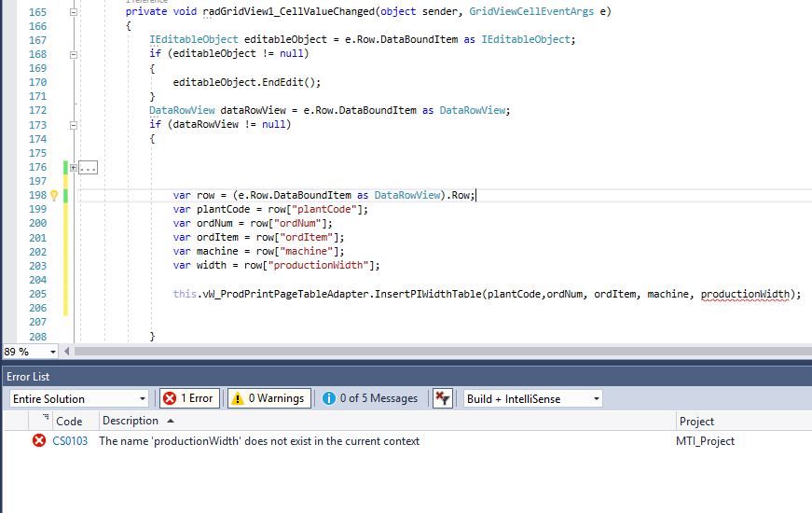Click the Error List panel title

[28, 377]
